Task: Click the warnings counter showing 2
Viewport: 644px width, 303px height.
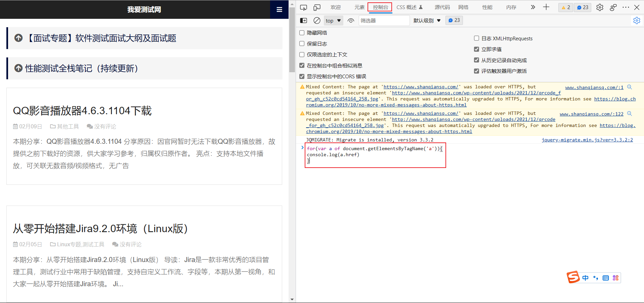Action: tap(566, 7)
